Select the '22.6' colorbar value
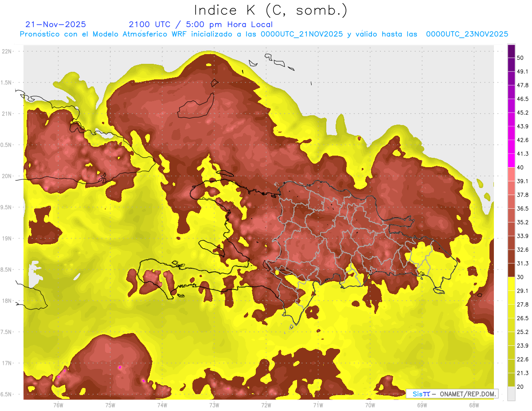532x411 pixels. coord(523,359)
